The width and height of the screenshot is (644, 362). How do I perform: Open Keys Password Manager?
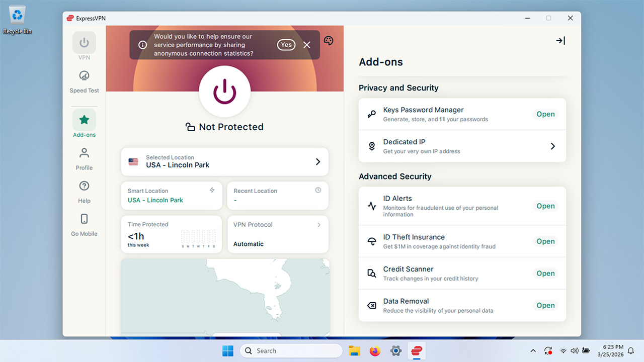pos(545,114)
